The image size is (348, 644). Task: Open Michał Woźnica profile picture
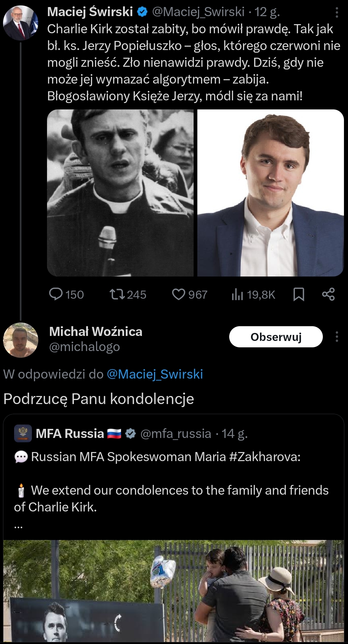point(20,340)
